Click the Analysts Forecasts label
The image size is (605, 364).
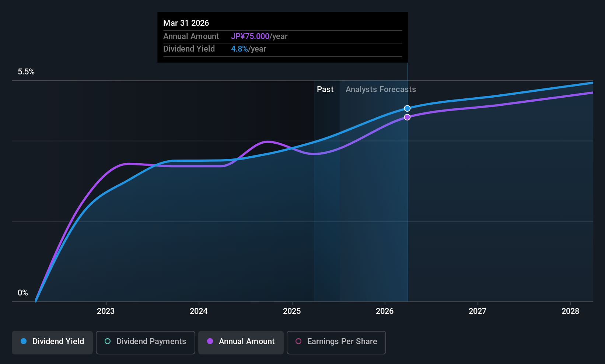coord(381,90)
